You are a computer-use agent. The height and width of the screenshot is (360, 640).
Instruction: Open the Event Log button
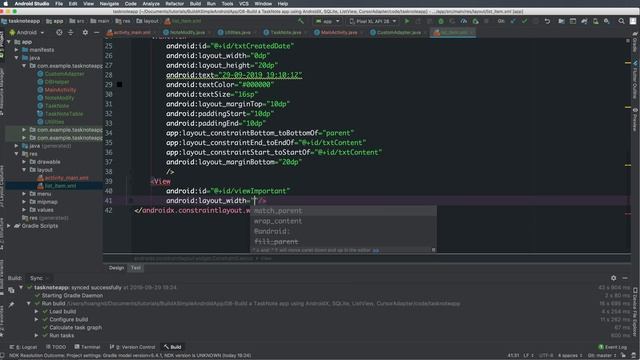click(x=613, y=347)
